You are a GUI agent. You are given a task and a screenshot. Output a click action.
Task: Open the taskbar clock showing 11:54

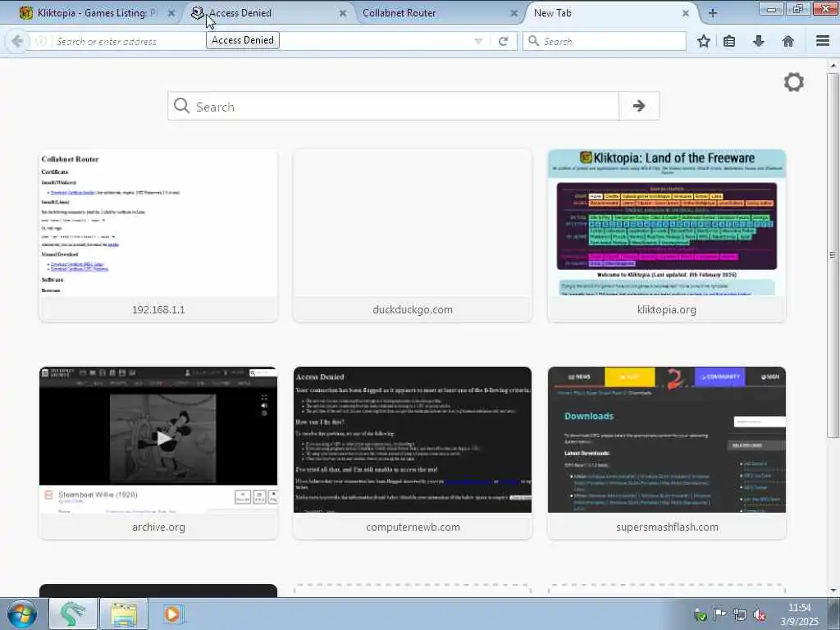799,614
